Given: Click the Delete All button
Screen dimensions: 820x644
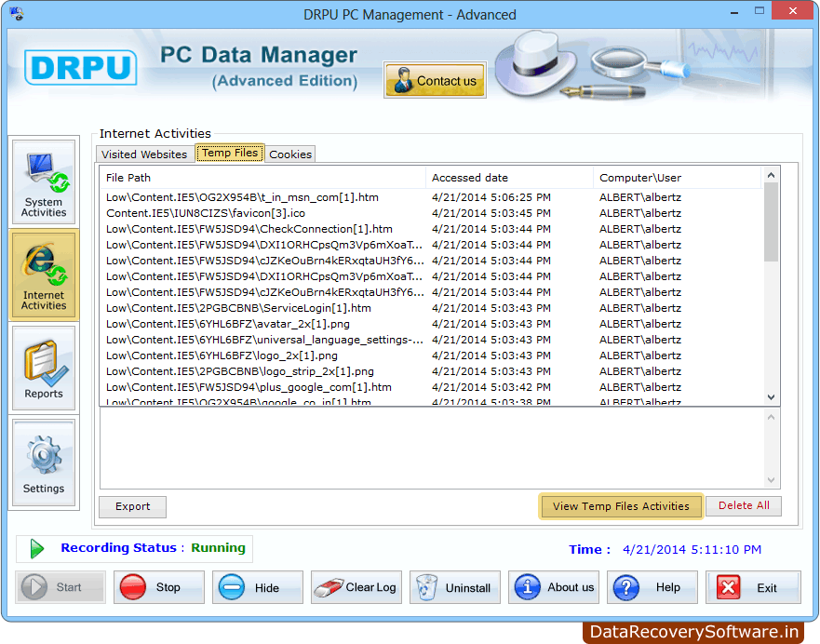Looking at the screenshot, I should tap(744, 505).
